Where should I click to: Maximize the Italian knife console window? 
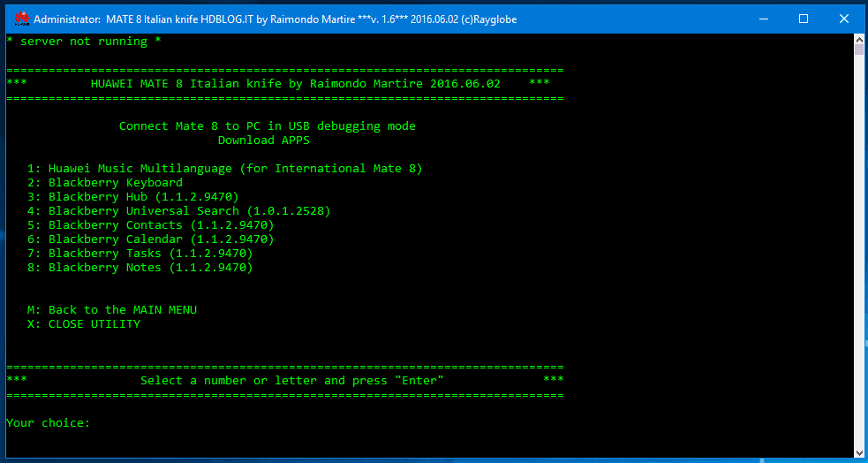tap(804, 19)
